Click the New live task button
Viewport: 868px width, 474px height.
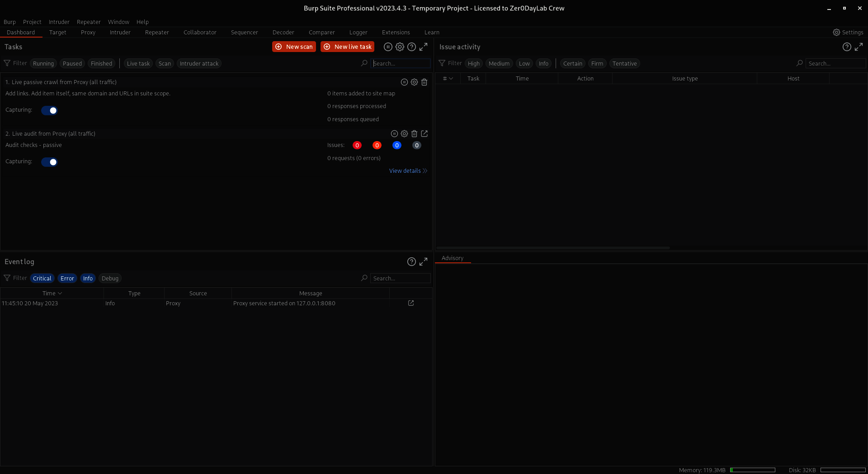(x=347, y=47)
